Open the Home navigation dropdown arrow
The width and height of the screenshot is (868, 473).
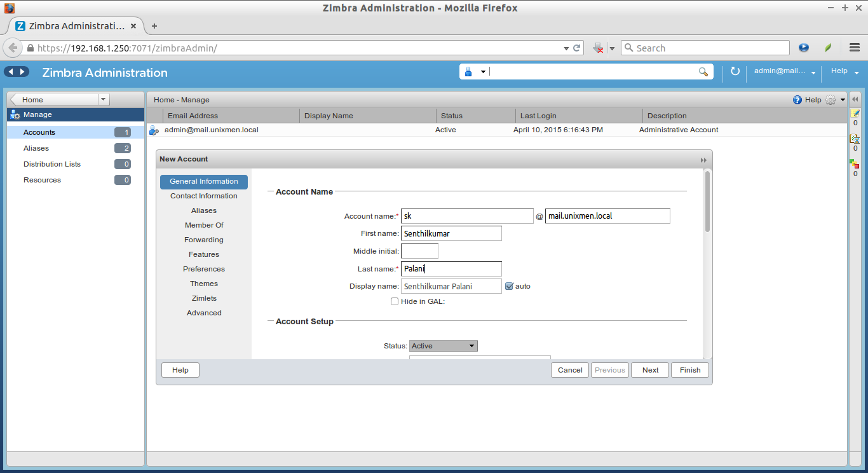(x=104, y=100)
